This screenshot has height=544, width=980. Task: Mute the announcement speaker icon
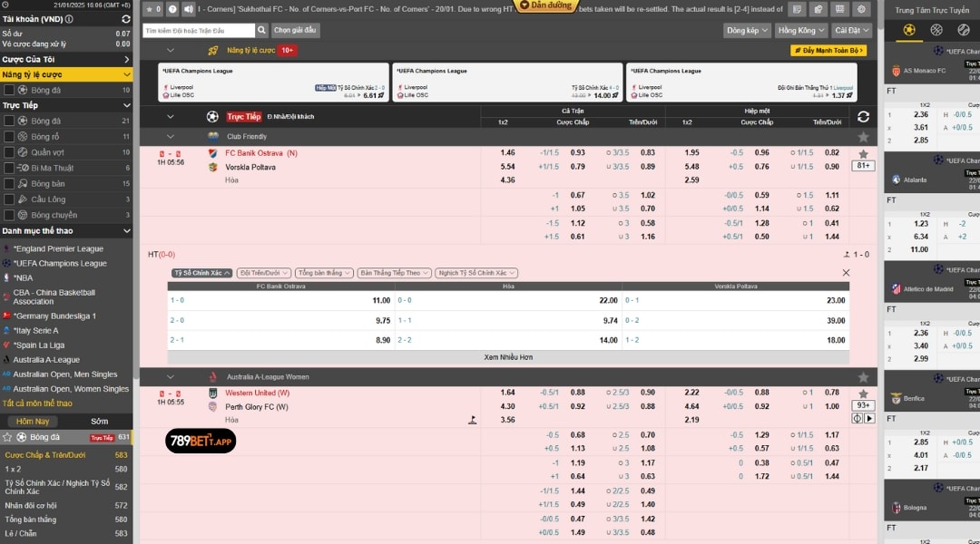coord(188,9)
